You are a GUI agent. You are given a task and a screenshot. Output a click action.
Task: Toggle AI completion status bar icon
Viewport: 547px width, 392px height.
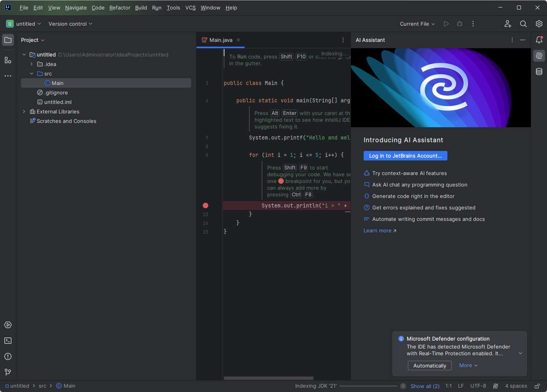496,386
